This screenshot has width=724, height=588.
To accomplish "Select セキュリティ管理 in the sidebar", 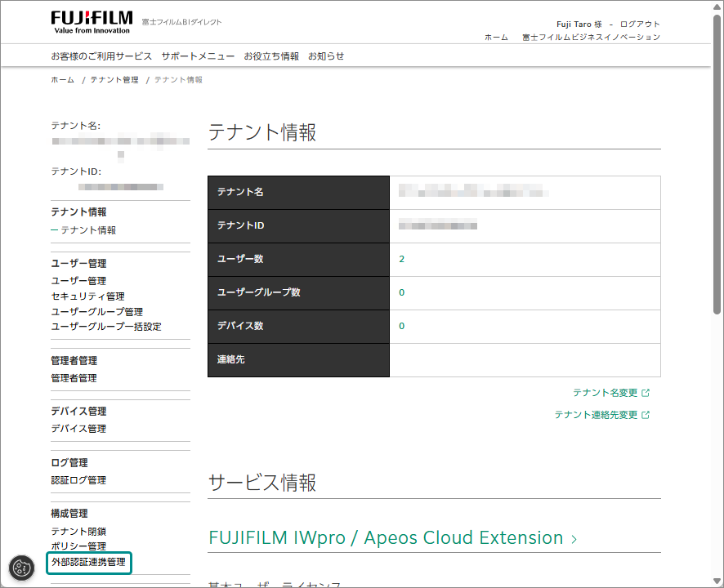I will pyautogui.click(x=87, y=296).
